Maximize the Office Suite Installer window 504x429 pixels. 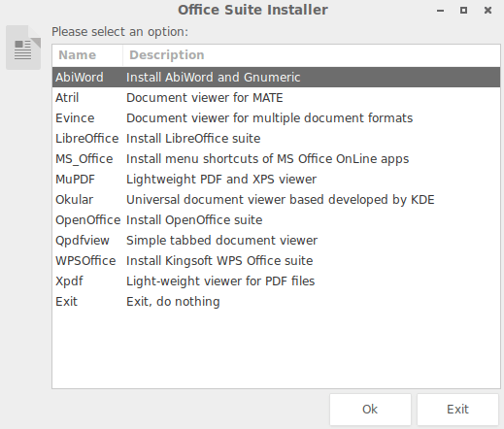[x=463, y=11]
